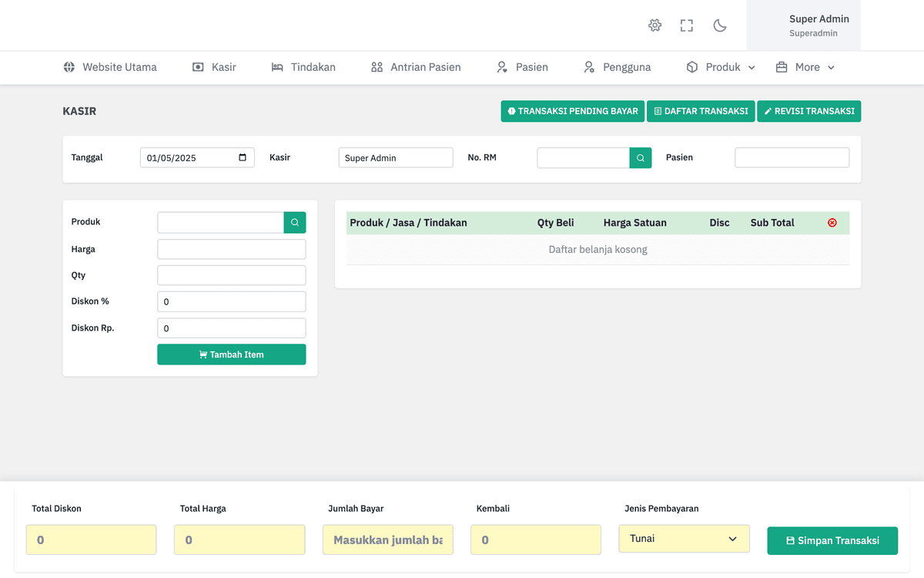Click the No. RM search icon
This screenshot has height=578, width=924.
[x=641, y=157]
